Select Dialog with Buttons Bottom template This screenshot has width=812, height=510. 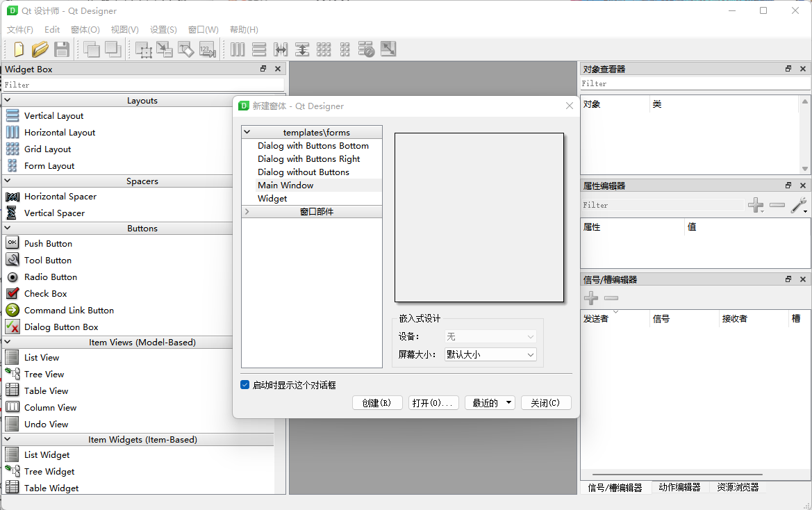pyautogui.click(x=312, y=145)
